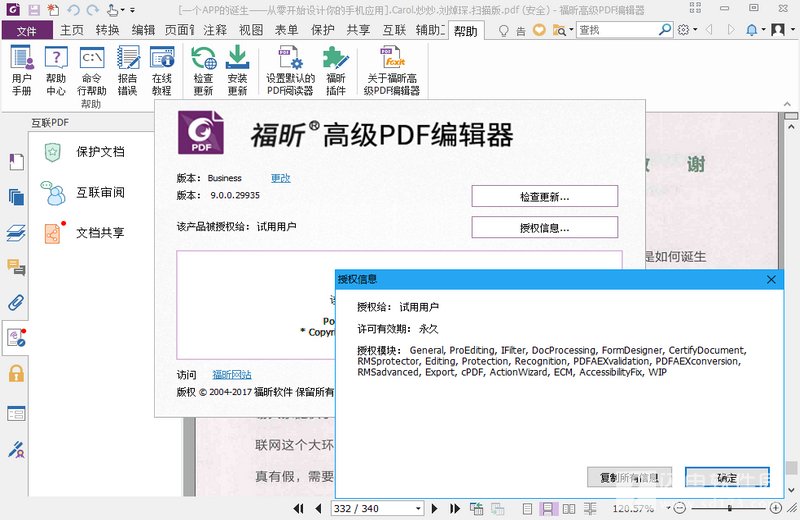Switch to single page view mode
Viewport: 800px width, 520px height.
[528, 509]
